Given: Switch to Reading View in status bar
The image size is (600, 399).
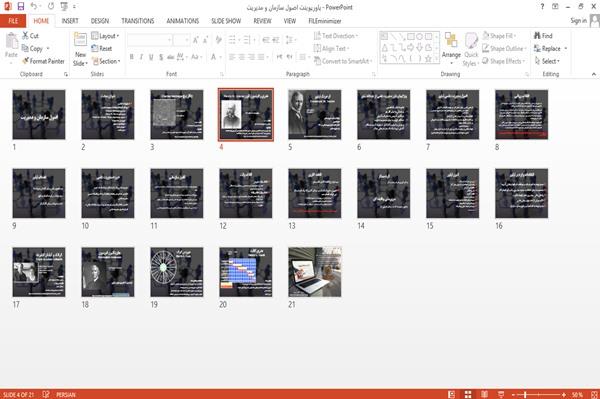Looking at the screenshot, I should pos(484,394).
